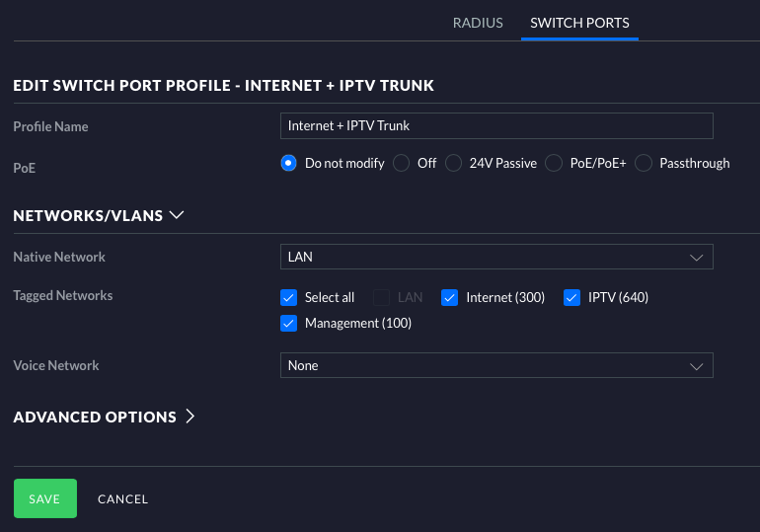Click the disabled LAN checkbox
Viewport: 760px width, 532px height.
[x=382, y=297]
